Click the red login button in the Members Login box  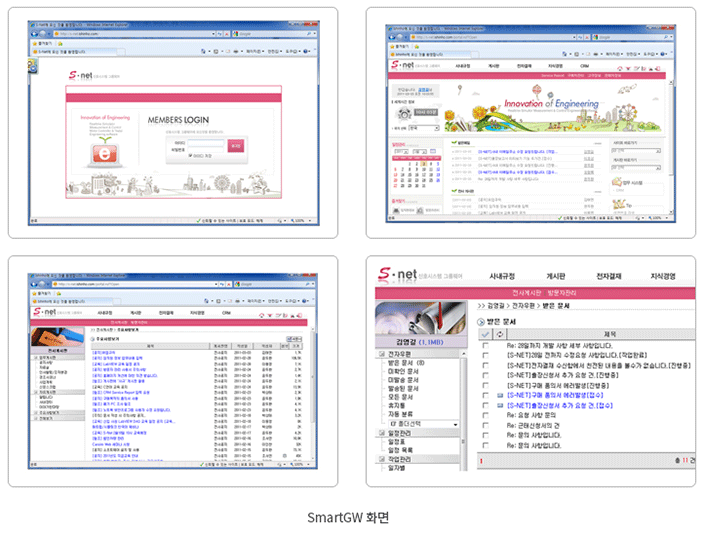(x=235, y=146)
